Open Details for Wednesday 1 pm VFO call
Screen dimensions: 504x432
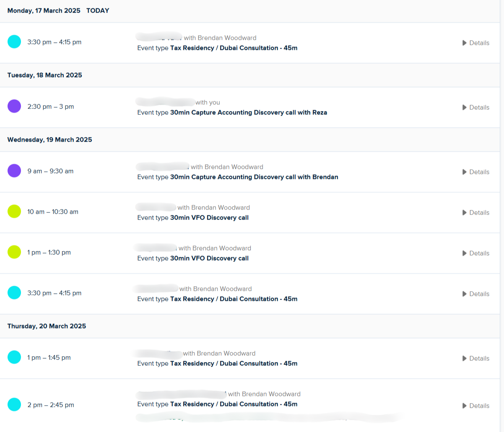(476, 253)
